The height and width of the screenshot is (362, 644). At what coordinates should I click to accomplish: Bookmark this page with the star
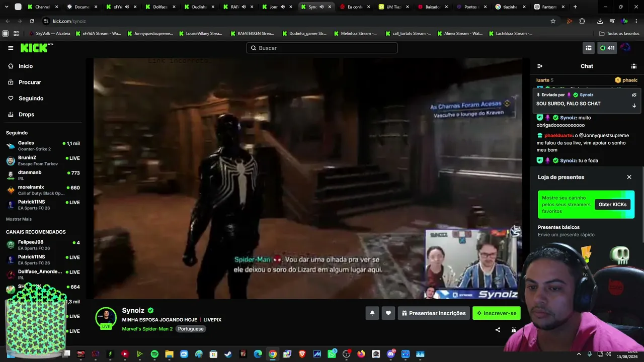pos(553,21)
